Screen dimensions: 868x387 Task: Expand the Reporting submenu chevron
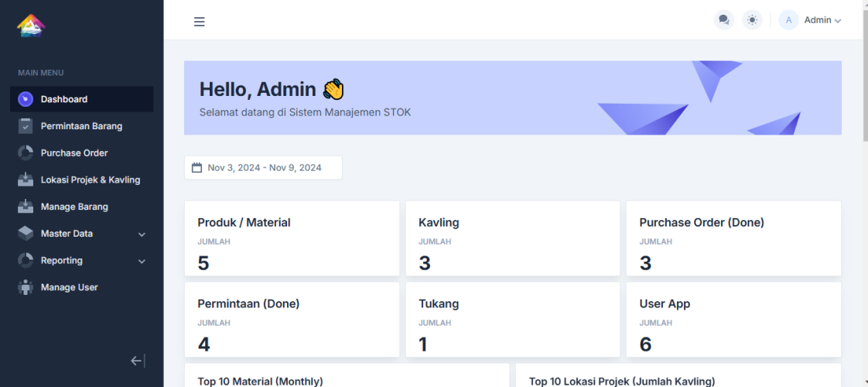click(x=142, y=262)
